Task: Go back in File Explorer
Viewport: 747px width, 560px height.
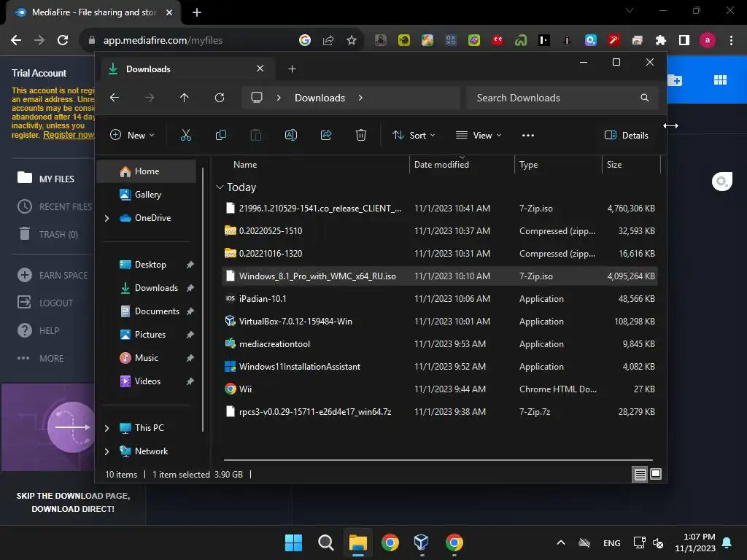Action: tap(115, 98)
